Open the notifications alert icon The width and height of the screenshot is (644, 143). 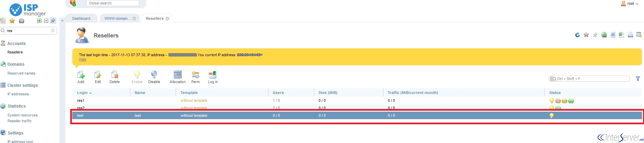coord(73,3)
